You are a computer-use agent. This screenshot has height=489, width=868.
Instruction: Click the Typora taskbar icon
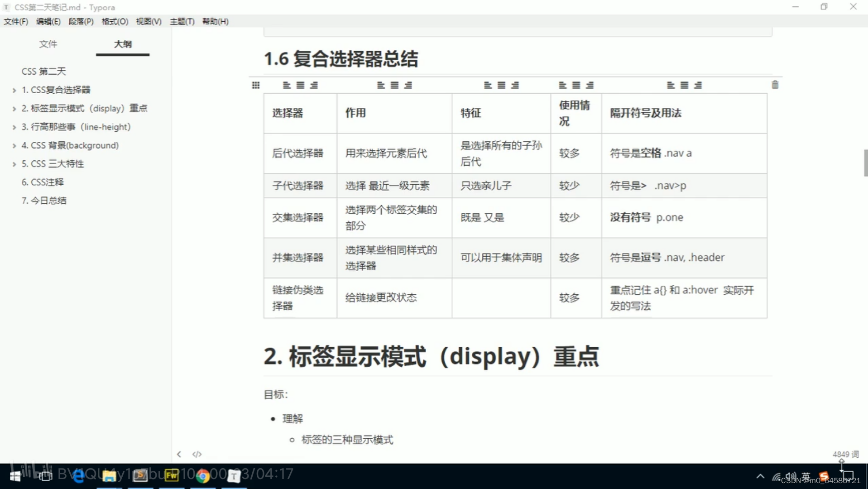[234, 476]
